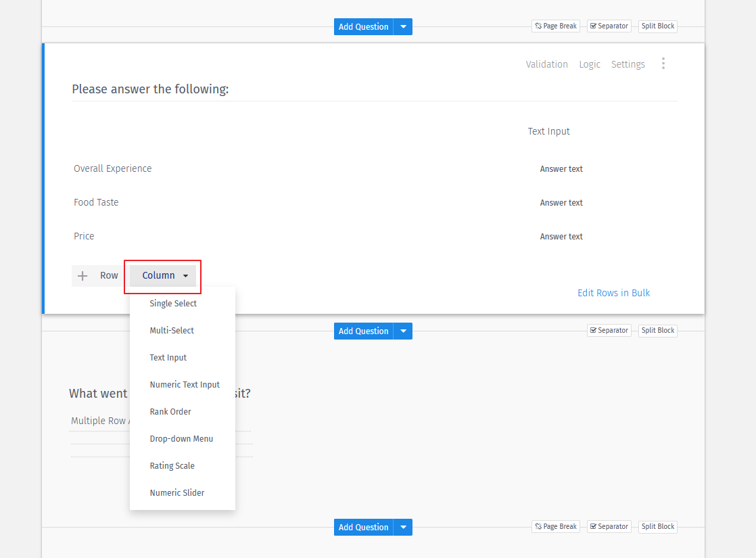Open the question options ellipsis menu
This screenshot has height=558, width=756.
[663, 63]
